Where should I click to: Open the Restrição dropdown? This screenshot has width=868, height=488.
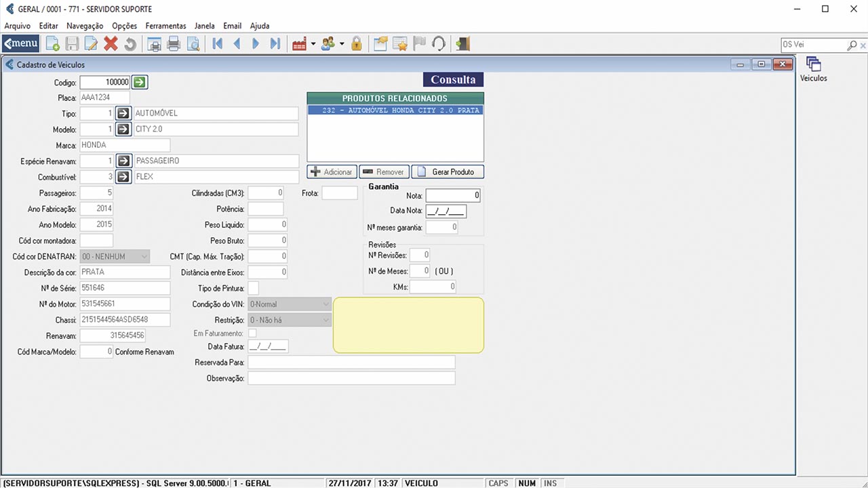pos(290,320)
